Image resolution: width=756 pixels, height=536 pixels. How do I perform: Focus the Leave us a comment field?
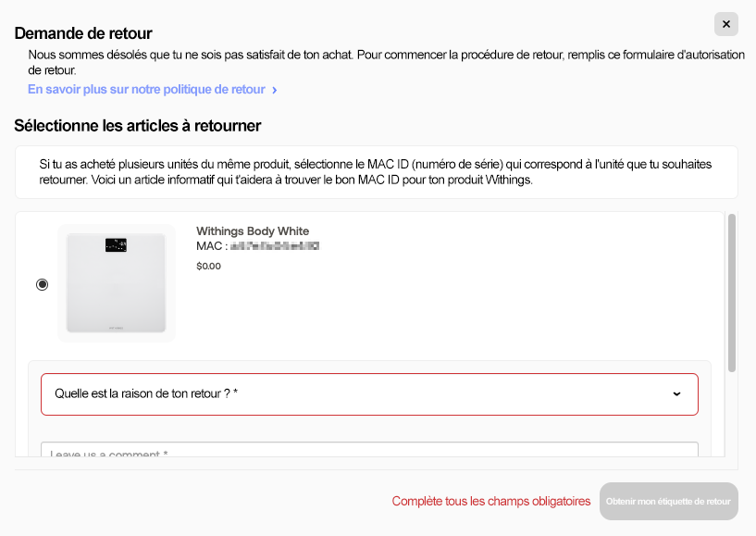click(x=369, y=450)
